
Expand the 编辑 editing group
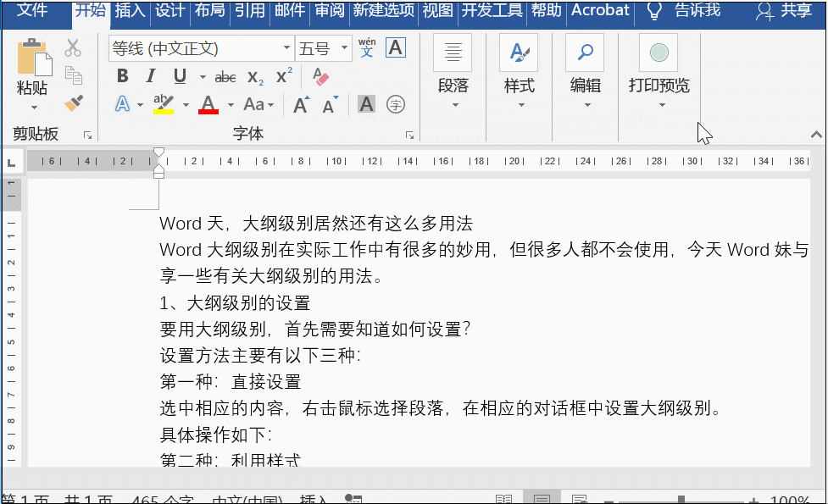[585, 72]
